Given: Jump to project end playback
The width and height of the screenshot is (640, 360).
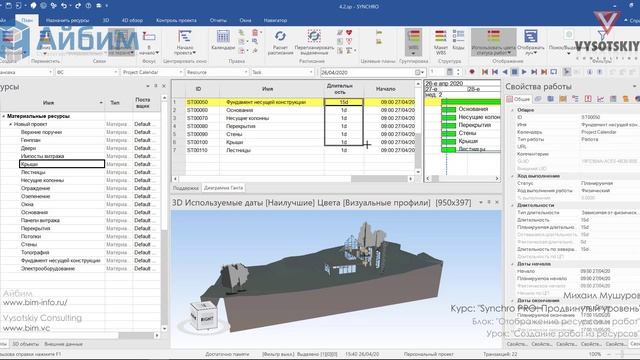Looking at the screenshot, I should pos(544,72).
